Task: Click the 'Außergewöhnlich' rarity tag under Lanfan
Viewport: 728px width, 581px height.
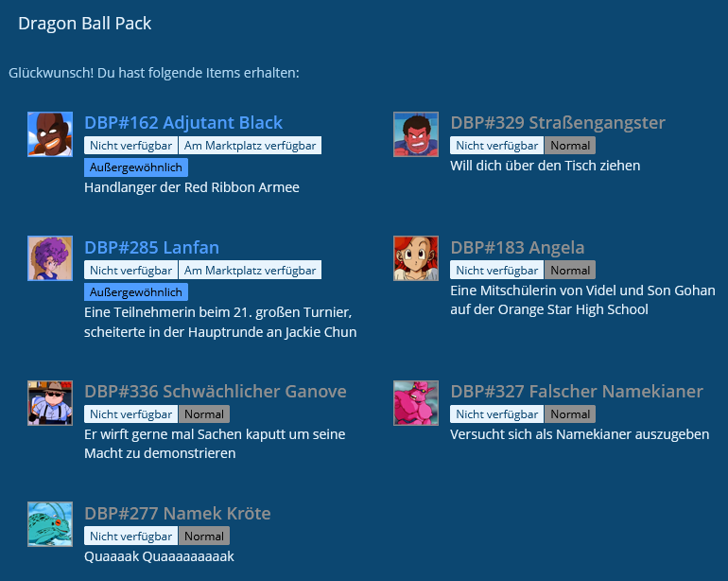Action: 136,292
